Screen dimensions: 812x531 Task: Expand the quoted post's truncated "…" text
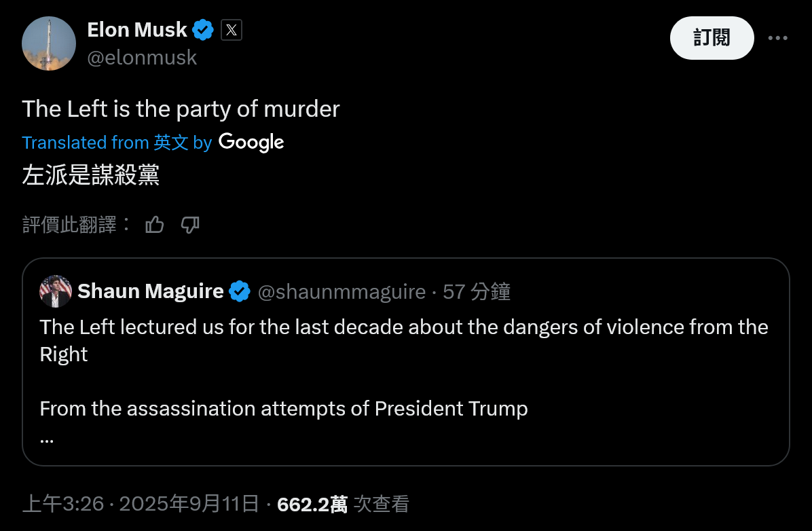[47, 438]
